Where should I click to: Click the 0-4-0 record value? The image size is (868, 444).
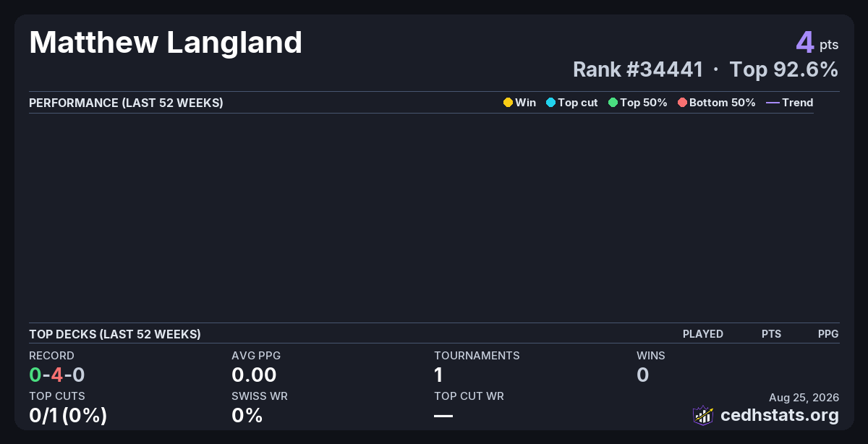[57, 375]
